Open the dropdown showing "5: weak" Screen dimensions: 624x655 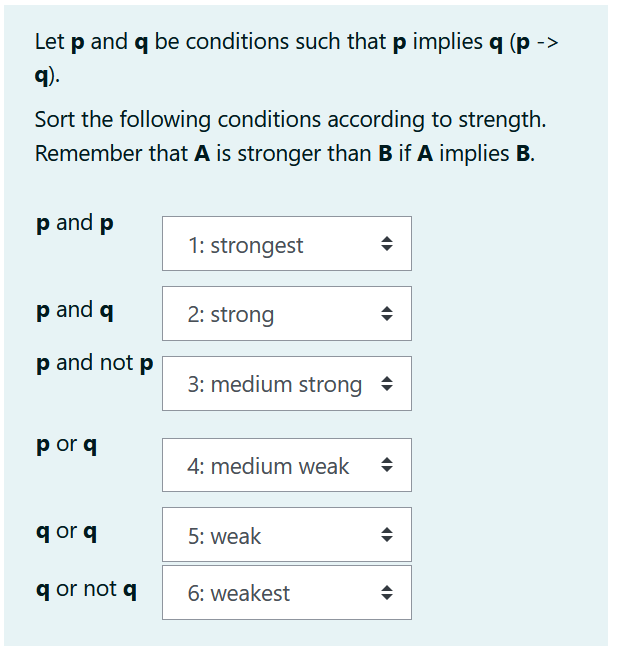286,536
